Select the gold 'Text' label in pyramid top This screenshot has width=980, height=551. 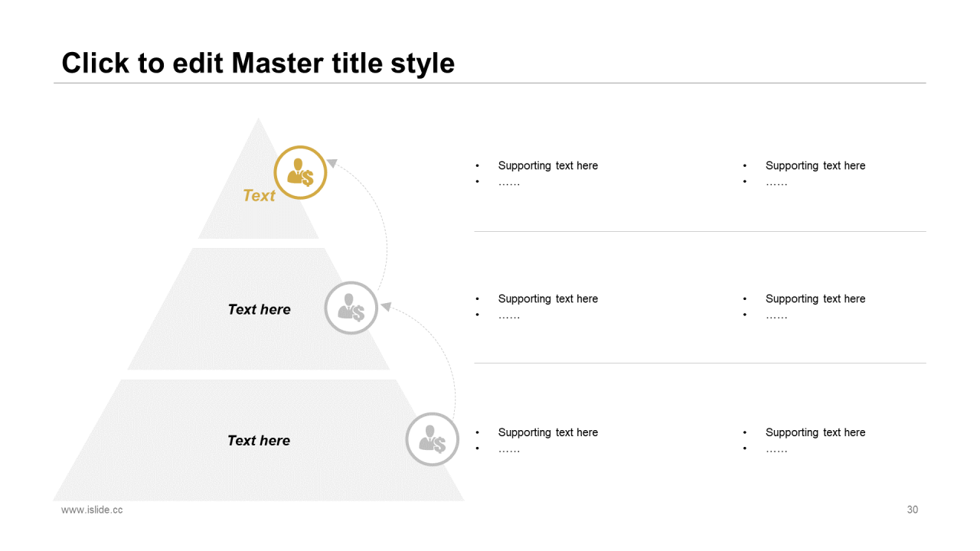point(259,196)
